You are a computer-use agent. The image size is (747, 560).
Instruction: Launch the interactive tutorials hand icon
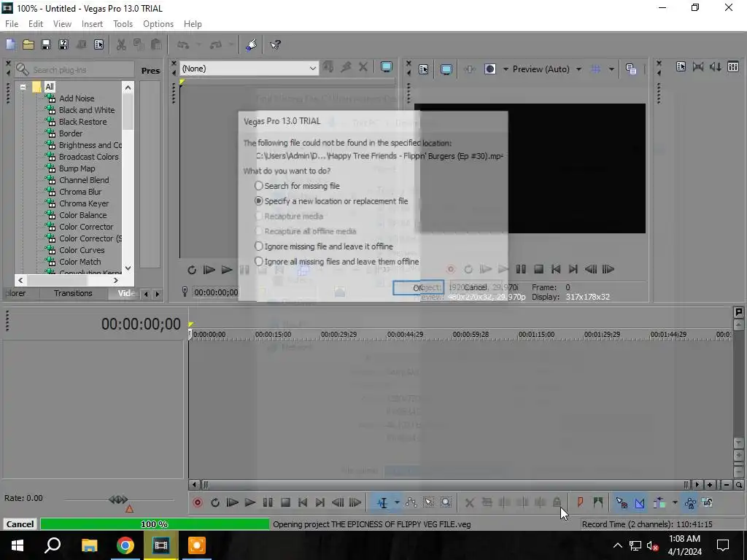251,44
